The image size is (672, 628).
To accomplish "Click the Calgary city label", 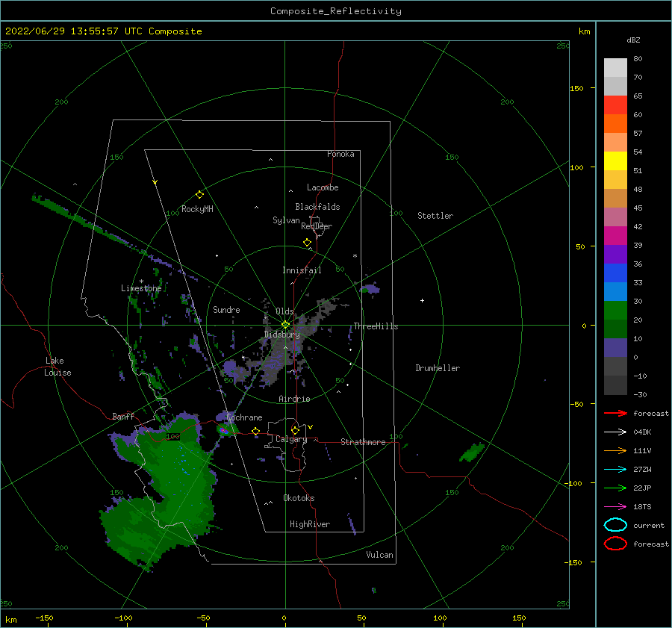I will [x=291, y=439].
